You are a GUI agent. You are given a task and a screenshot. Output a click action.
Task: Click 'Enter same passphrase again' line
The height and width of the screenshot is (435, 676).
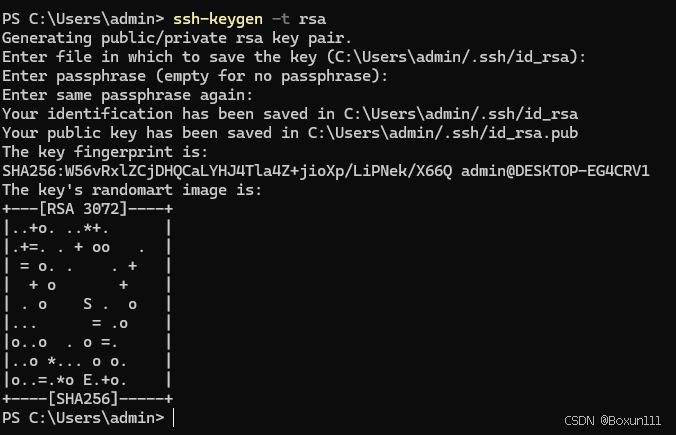point(128,95)
